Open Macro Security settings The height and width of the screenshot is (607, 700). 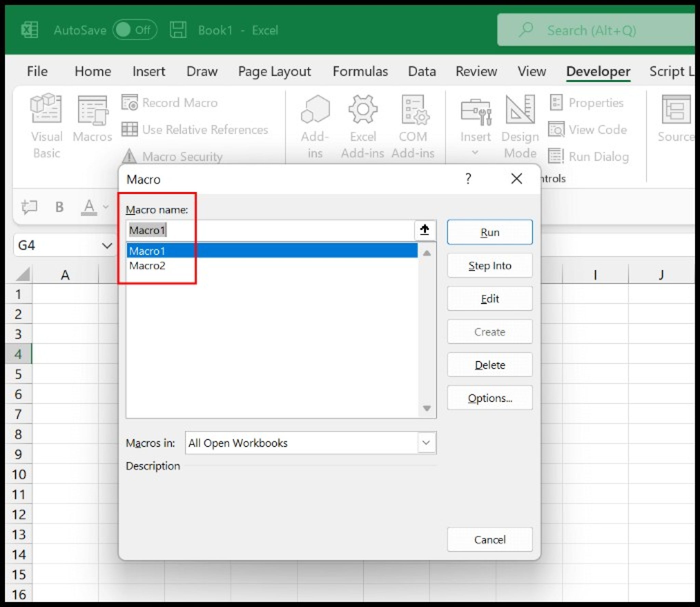[x=183, y=157]
